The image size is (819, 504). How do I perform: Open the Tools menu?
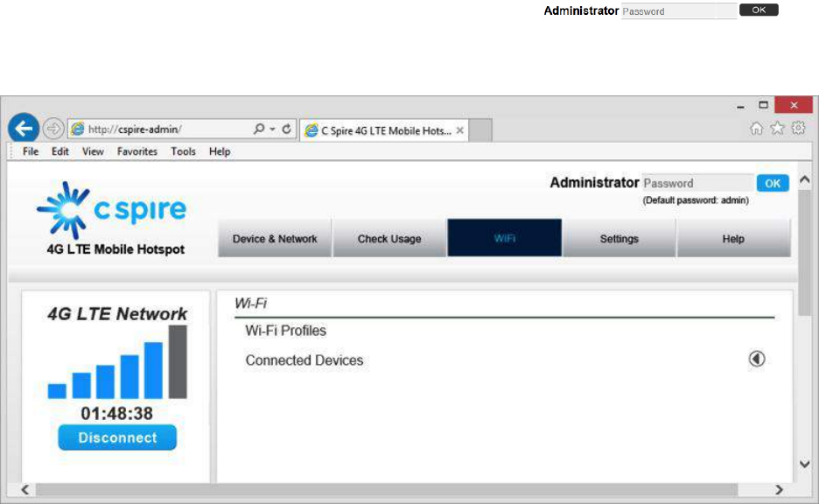(184, 151)
